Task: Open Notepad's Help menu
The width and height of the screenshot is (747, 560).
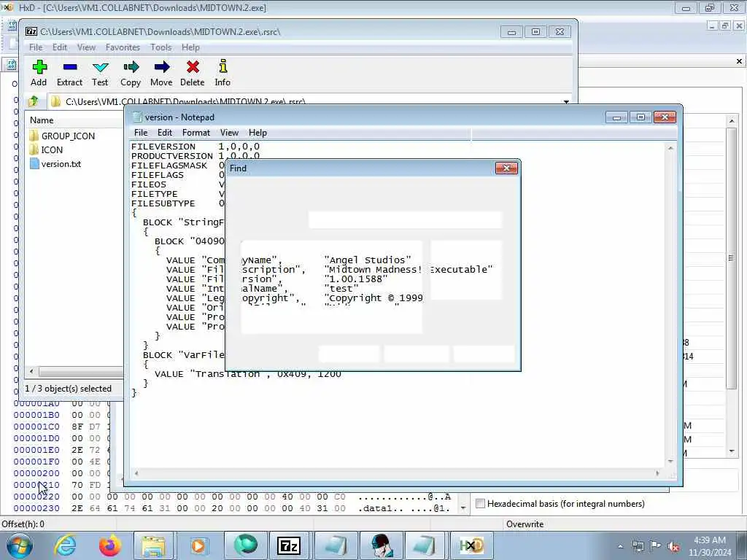Action: 258,133
